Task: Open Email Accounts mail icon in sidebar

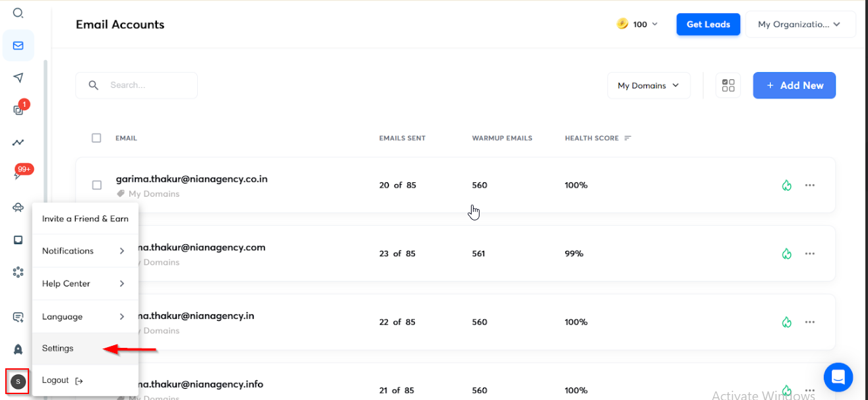Action: click(18, 46)
